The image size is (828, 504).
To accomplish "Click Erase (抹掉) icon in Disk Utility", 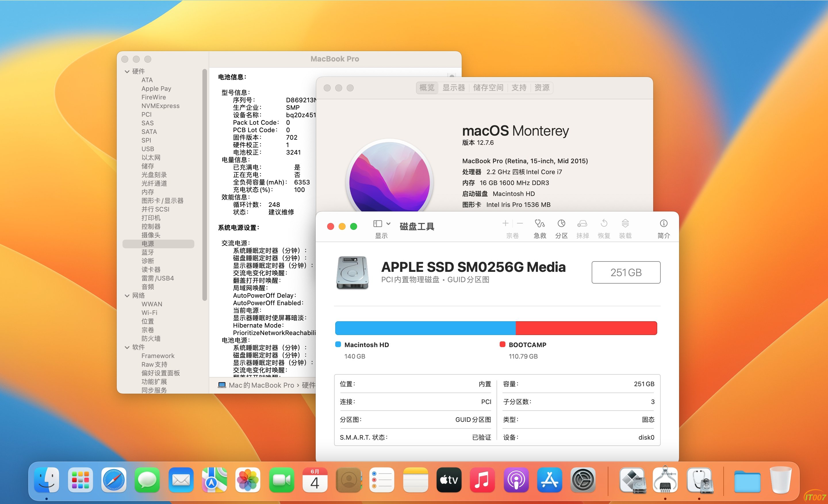I will 582,224.
